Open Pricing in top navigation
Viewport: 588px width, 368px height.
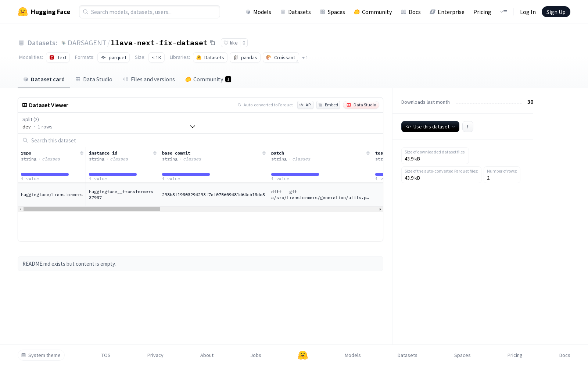pyautogui.click(x=482, y=12)
